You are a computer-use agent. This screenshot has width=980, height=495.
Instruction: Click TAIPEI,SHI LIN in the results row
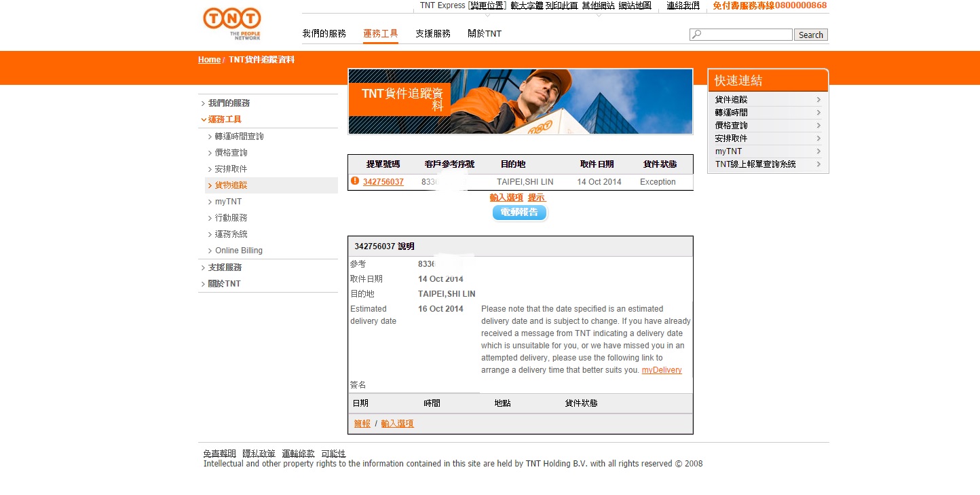coord(525,182)
